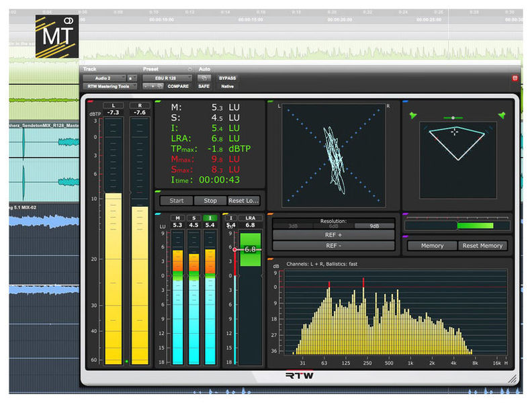Open the insert position selector next to Audio 2
The height and width of the screenshot is (403, 532).
pyautogui.click(x=132, y=78)
